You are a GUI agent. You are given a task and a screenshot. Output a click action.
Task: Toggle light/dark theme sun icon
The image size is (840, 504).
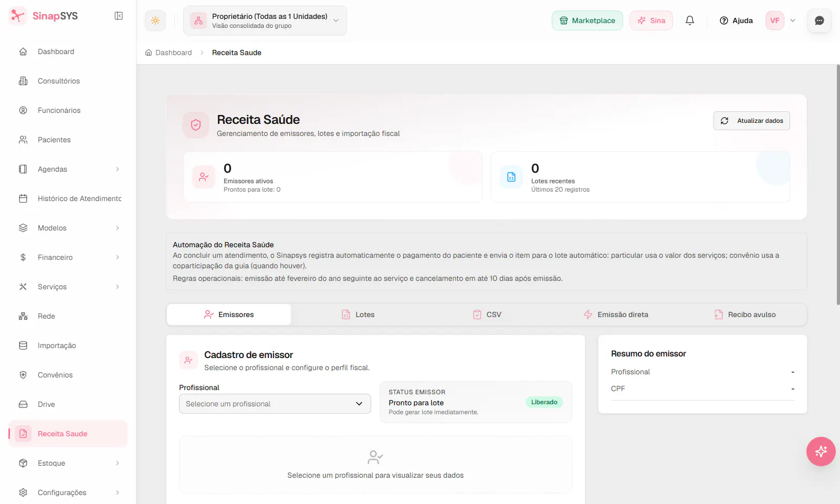point(155,20)
